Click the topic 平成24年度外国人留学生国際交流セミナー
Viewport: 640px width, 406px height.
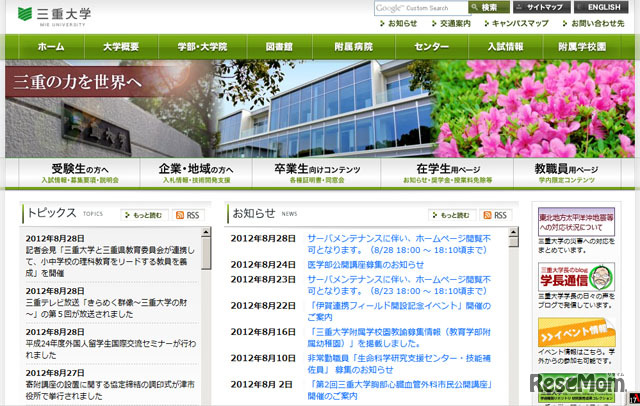[111, 349]
